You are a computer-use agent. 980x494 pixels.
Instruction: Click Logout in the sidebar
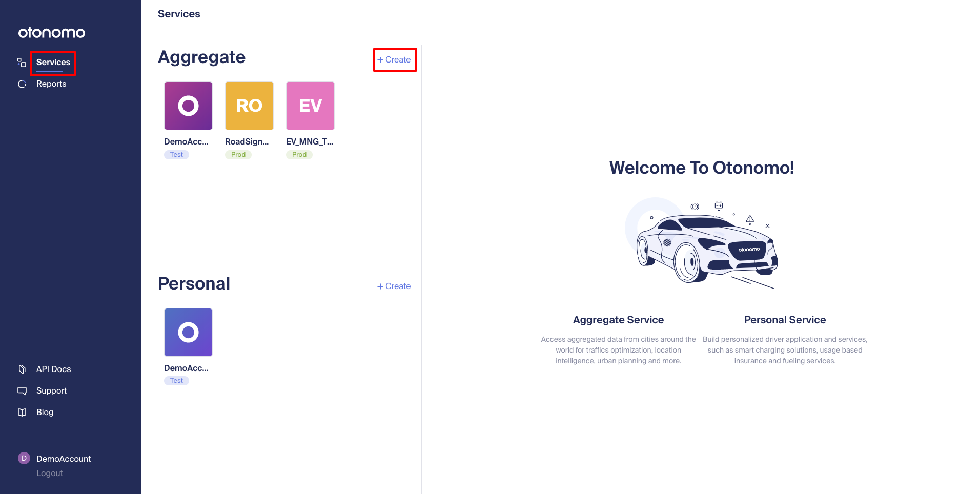(x=50, y=474)
